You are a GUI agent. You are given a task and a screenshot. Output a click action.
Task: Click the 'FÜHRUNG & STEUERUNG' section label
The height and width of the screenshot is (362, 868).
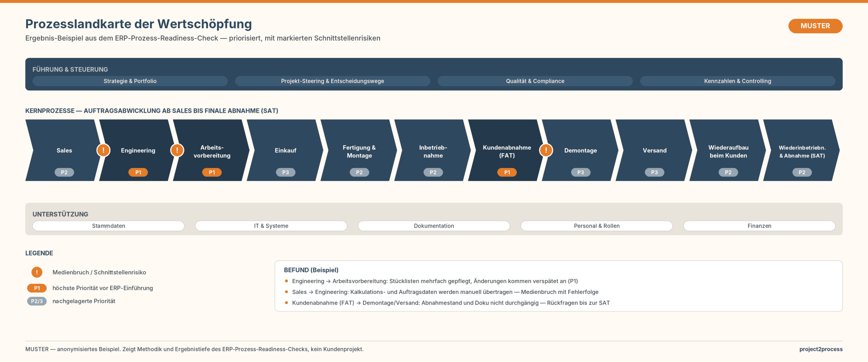point(70,70)
